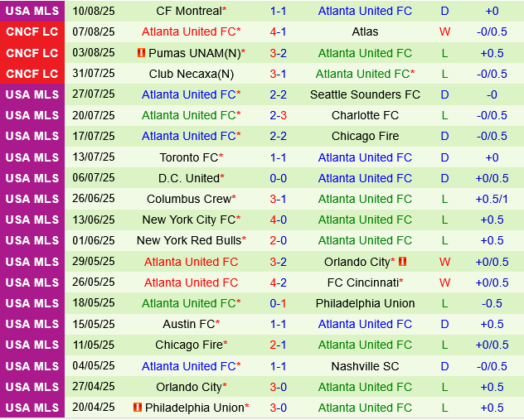Screen dimensions: 524x420
Task: Click the USA MLS label dated 10/08/25
Action: (x=32, y=11)
